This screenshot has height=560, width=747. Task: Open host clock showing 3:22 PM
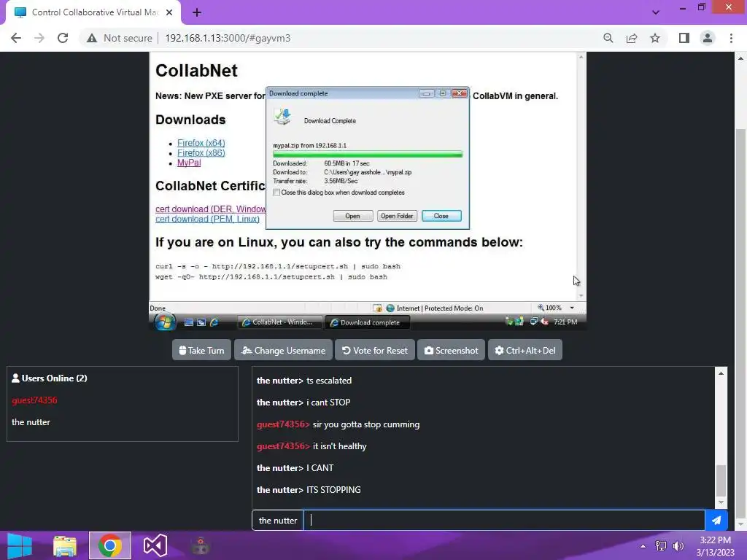coord(715,545)
